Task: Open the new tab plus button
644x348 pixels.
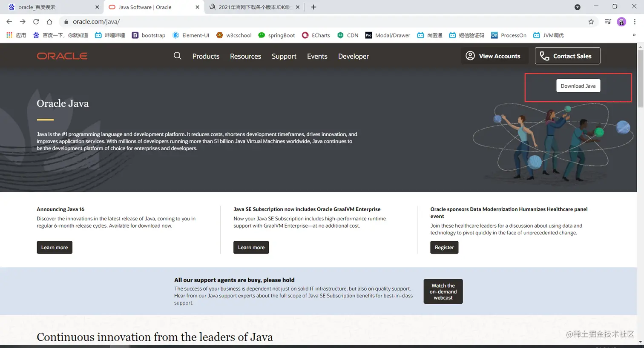Action: coord(313,7)
